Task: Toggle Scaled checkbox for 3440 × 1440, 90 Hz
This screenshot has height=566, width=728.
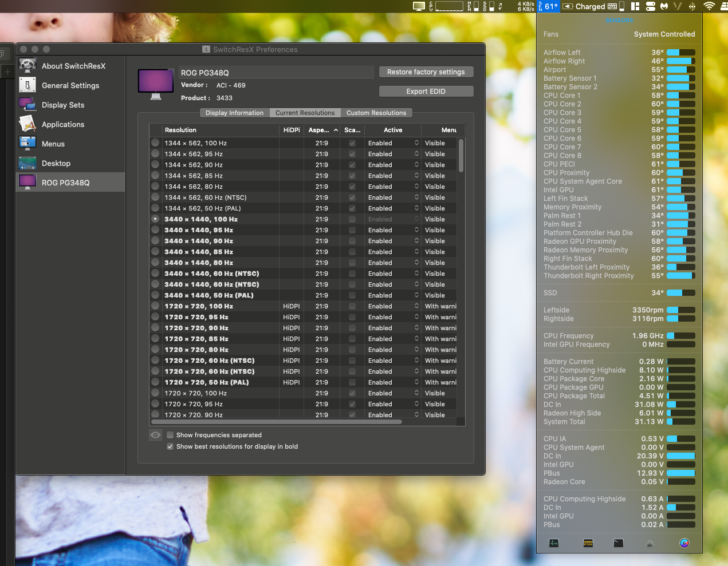Action: pos(352,241)
